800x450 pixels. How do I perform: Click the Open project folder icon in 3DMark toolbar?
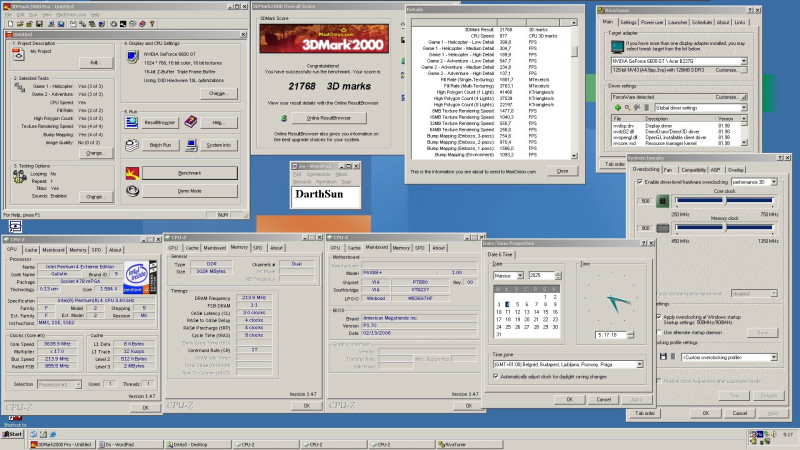point(20,23)
